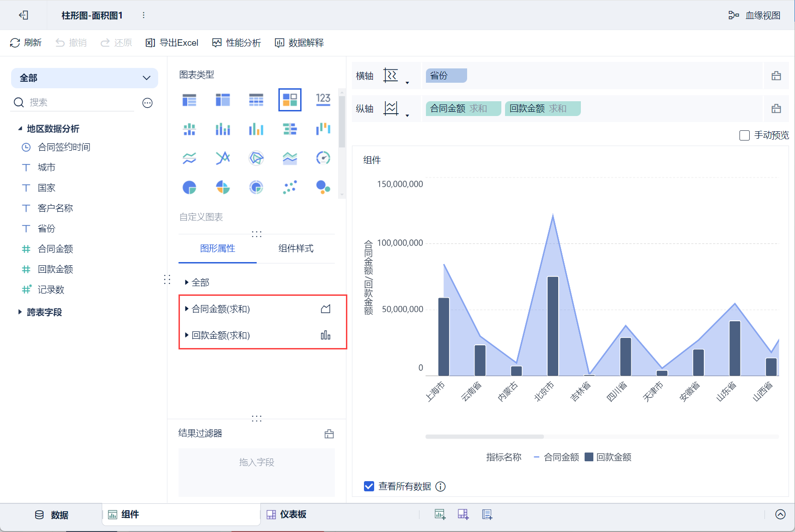The width and height of the screenshot is (795, 532).
Task: Expand the 合同金额(求和) properties section
Action: tap(186, 309)
